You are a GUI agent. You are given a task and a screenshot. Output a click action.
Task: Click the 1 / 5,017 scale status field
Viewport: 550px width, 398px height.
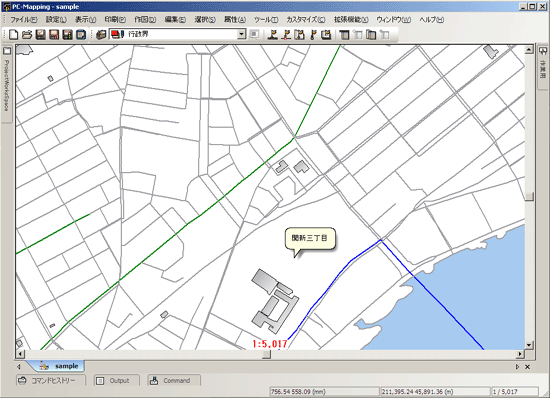515,392
